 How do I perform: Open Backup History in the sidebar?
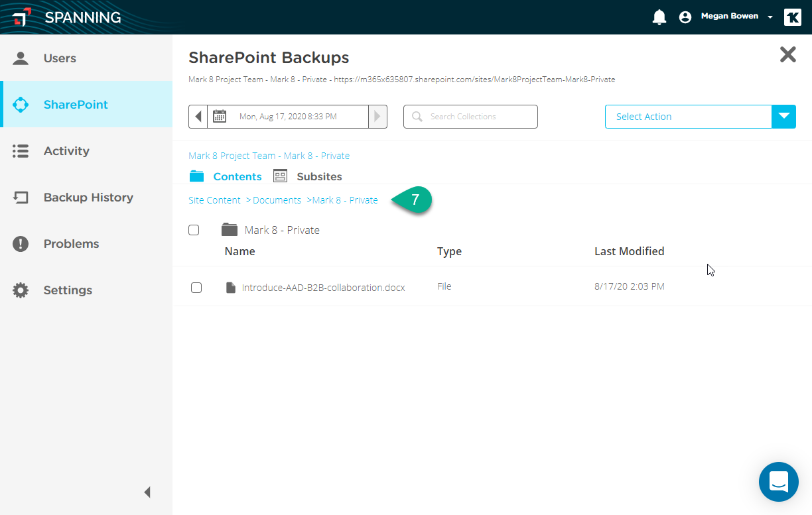pos(86,197)
